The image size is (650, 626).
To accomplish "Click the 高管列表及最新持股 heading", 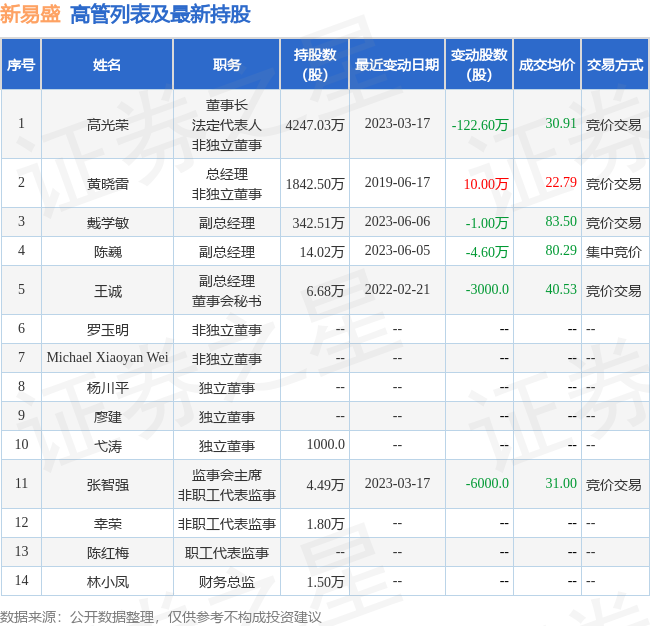I will tap(160, 15).
